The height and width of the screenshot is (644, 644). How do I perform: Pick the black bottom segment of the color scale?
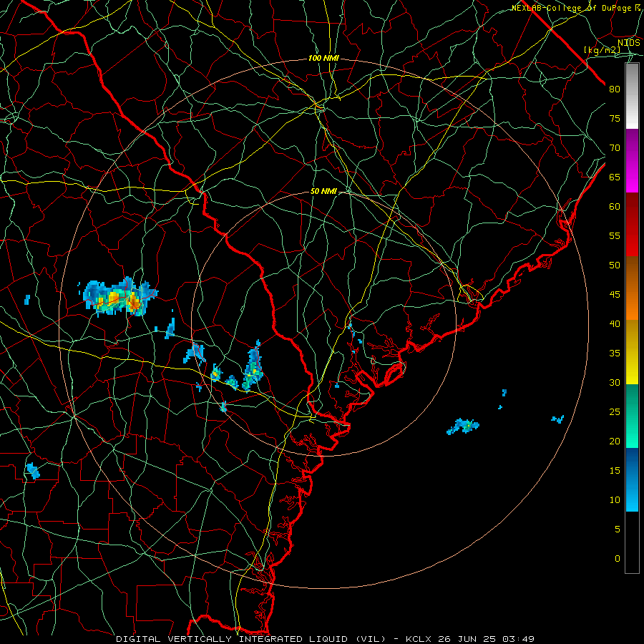pos(632,542)
